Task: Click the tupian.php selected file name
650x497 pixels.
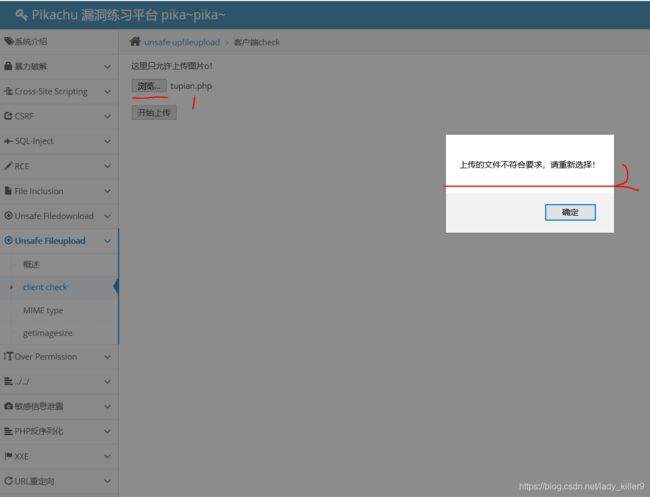Action: pyautogui.click(x=191, y=86)
